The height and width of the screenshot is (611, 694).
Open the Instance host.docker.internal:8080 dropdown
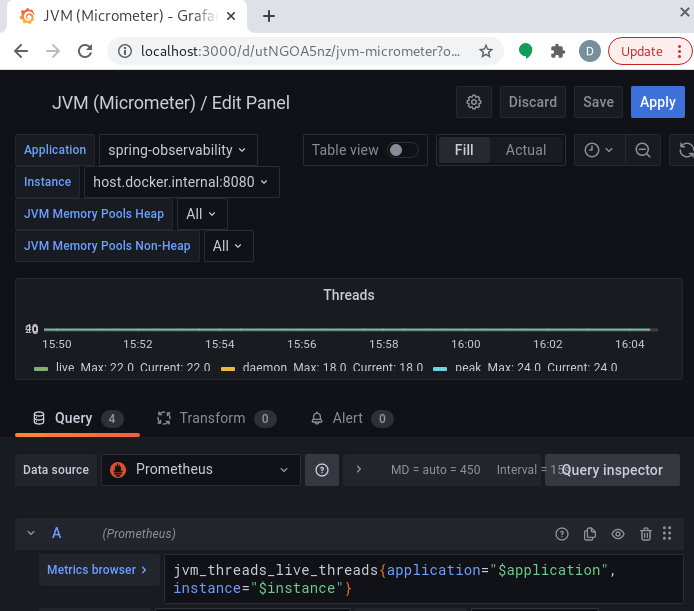tap(181, 182)
